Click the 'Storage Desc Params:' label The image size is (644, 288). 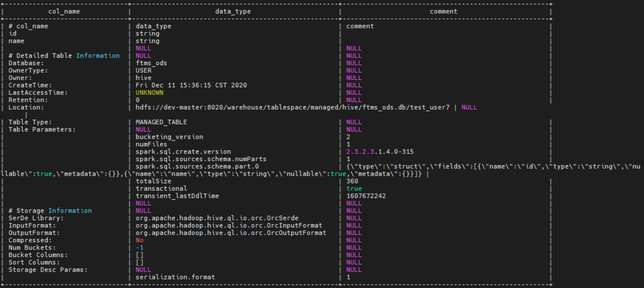(48, 270)
